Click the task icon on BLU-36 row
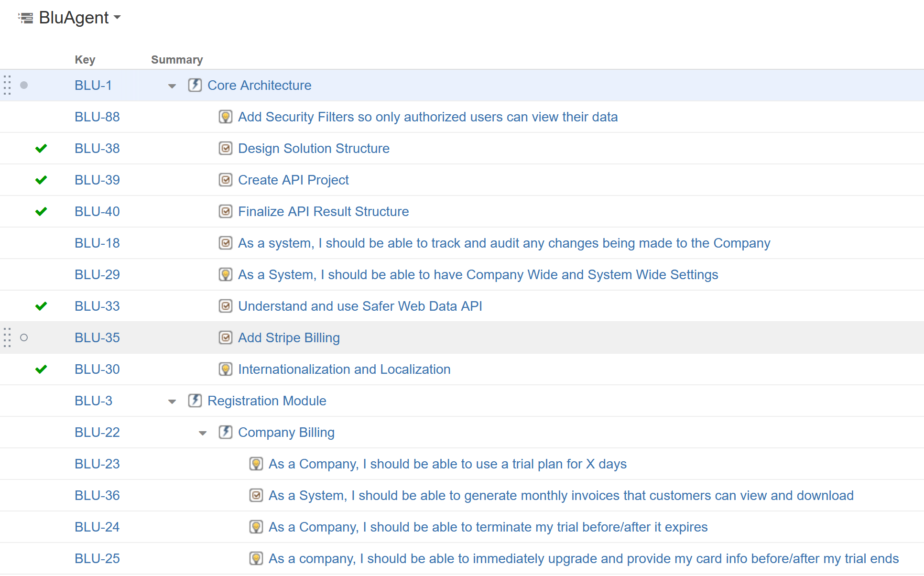This screenshot has height=576, width=924. click(256, 495)
